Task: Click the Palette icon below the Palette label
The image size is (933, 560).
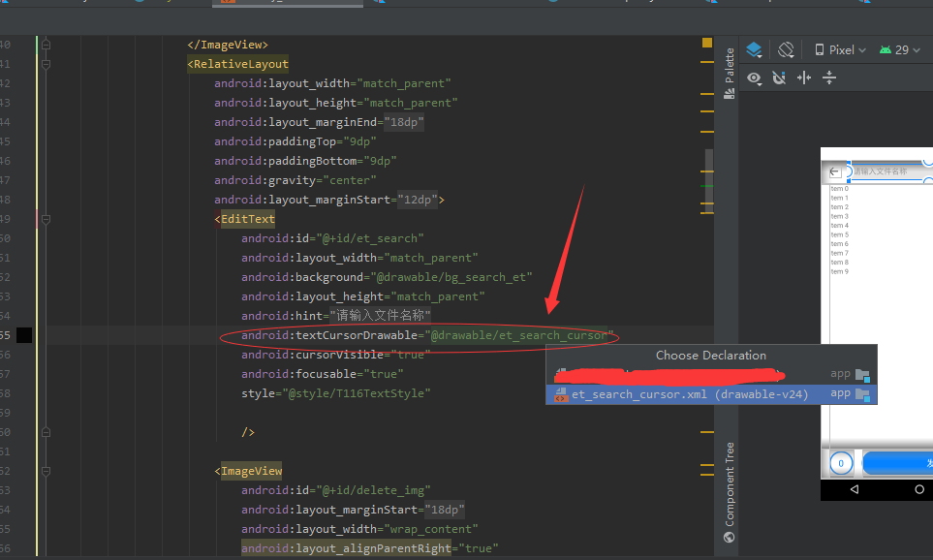Action: tap(729, 93)
